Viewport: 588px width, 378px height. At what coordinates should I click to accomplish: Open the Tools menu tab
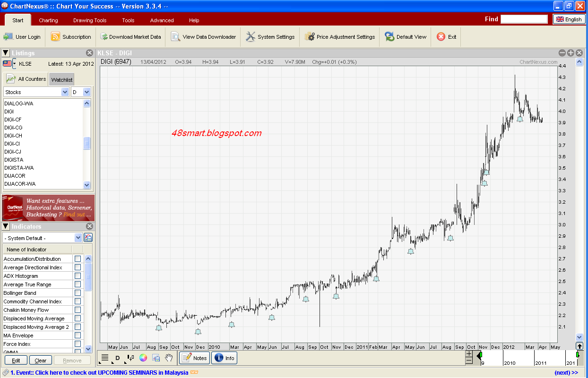tap(128, 20)
